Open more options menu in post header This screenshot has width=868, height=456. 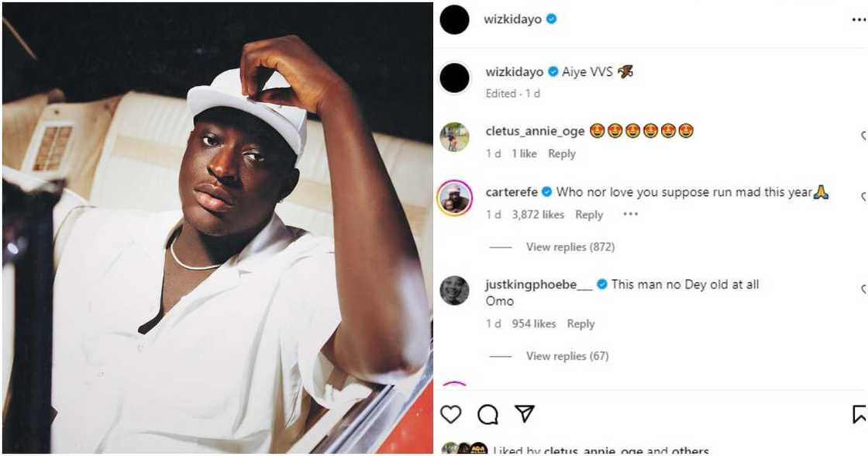pyautogui.click(x=858, y=20)
